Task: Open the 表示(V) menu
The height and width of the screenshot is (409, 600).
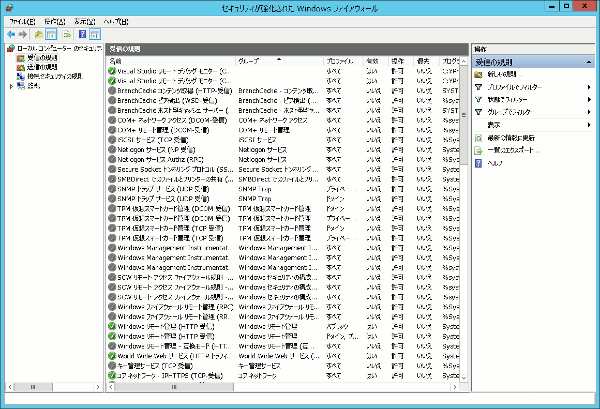Action: click(x=85, y=21)
